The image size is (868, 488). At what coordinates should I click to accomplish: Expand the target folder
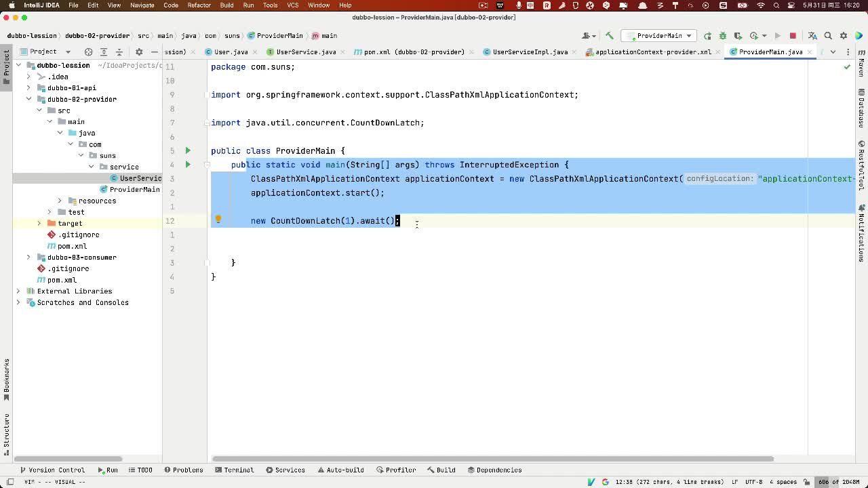[39, 223]
